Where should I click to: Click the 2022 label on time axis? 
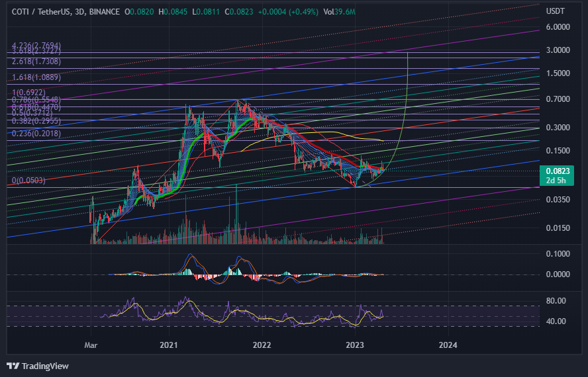click(x=262, y=345)
